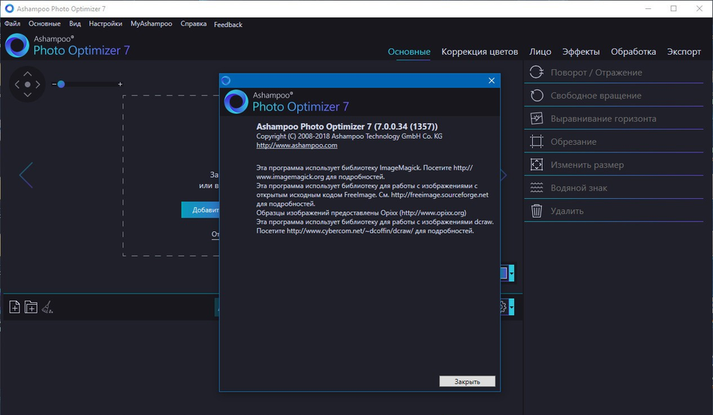Image resolution: width=713 pixels, height=415 pixels.
Task: Click the pan navigation control center dot
Action: coord(27,84)
